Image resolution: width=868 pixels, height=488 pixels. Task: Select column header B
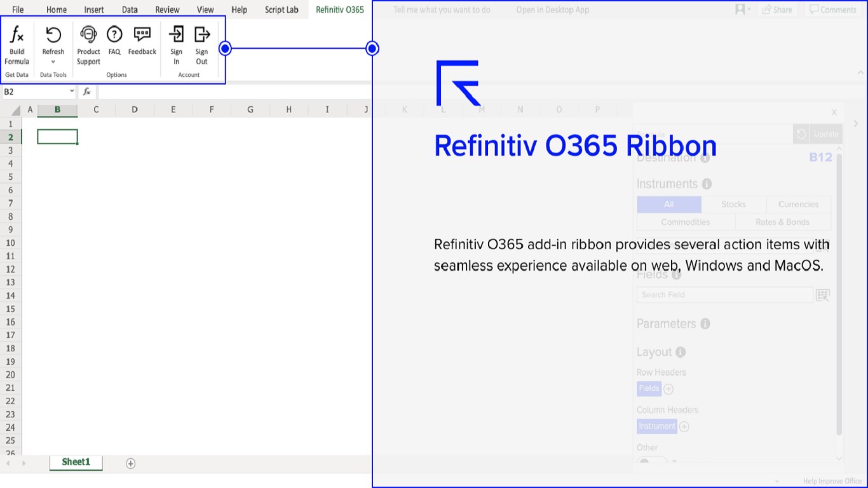coord(57,110)
